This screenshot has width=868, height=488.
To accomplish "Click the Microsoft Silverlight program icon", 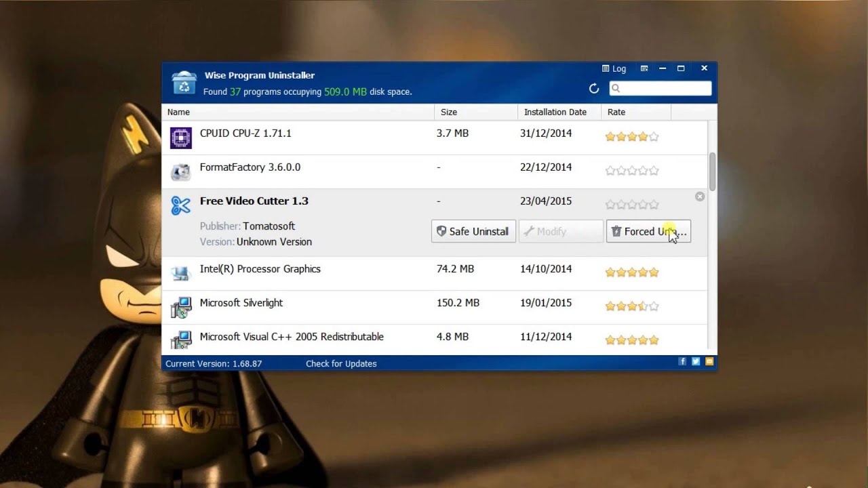I will point(180,308).
